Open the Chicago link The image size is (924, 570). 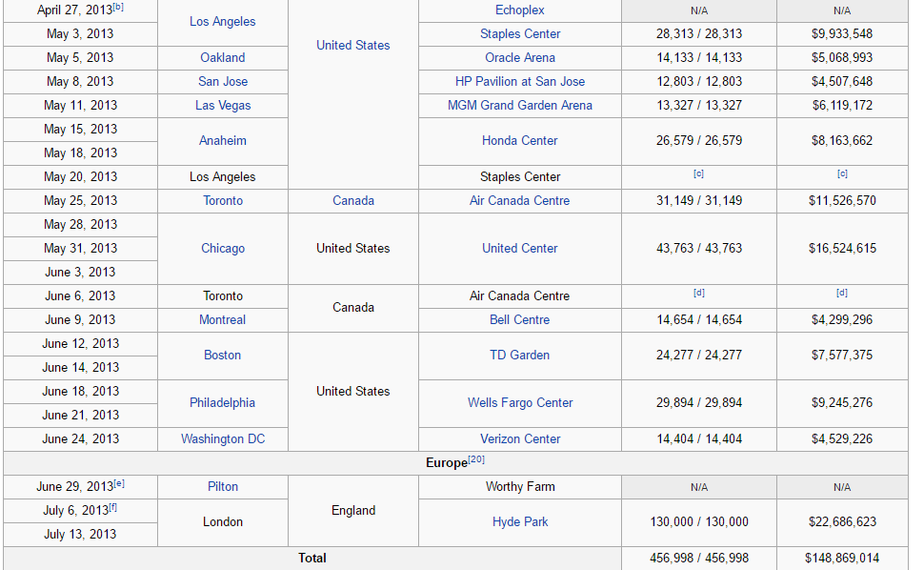click(223, 248)
